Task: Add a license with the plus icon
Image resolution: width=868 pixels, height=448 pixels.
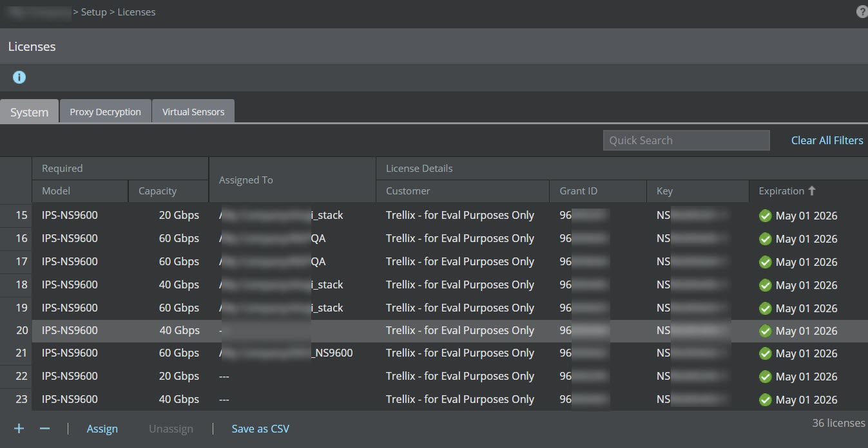Action: [x=19, y=428]
